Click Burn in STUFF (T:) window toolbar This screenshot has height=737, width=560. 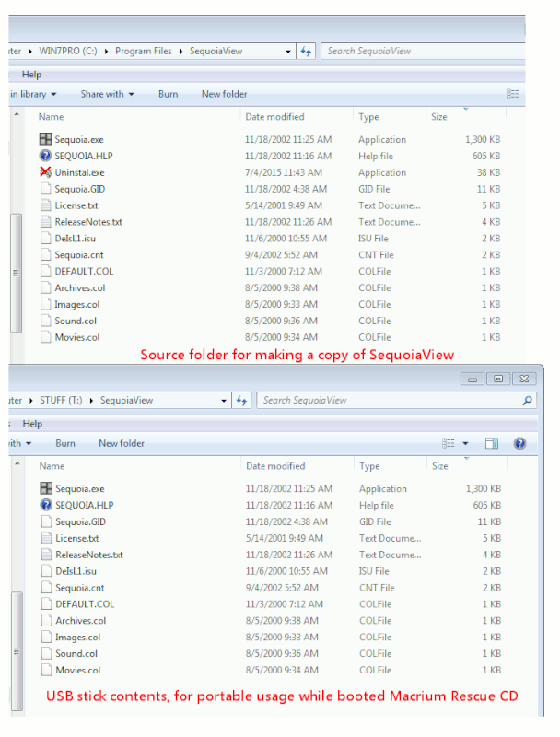65,443
